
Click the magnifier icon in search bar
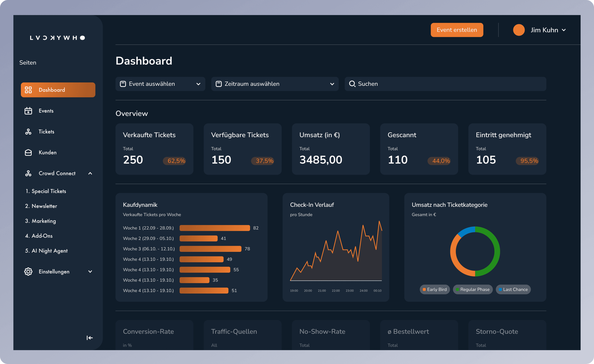[352, 84]
